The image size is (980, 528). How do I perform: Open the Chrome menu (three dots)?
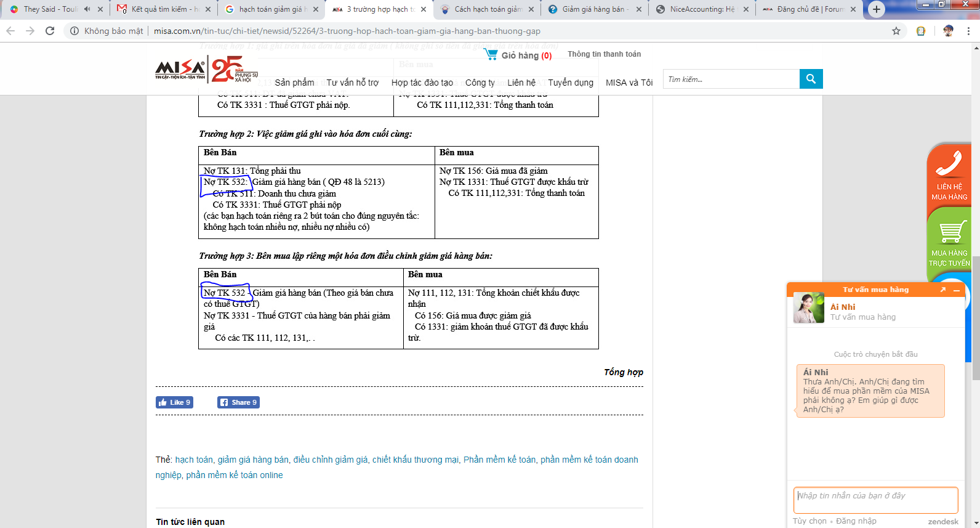pos(969,31)
